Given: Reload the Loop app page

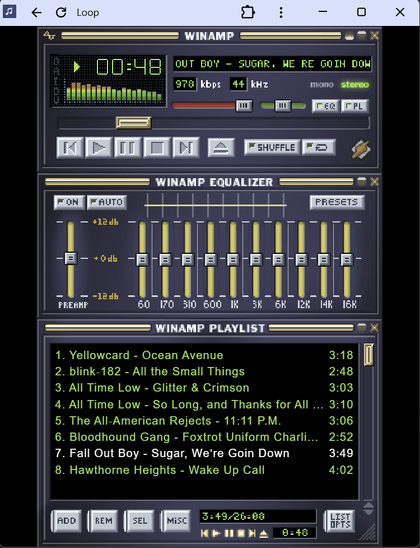Looking at the screenshot, I should tap(61, 13).
